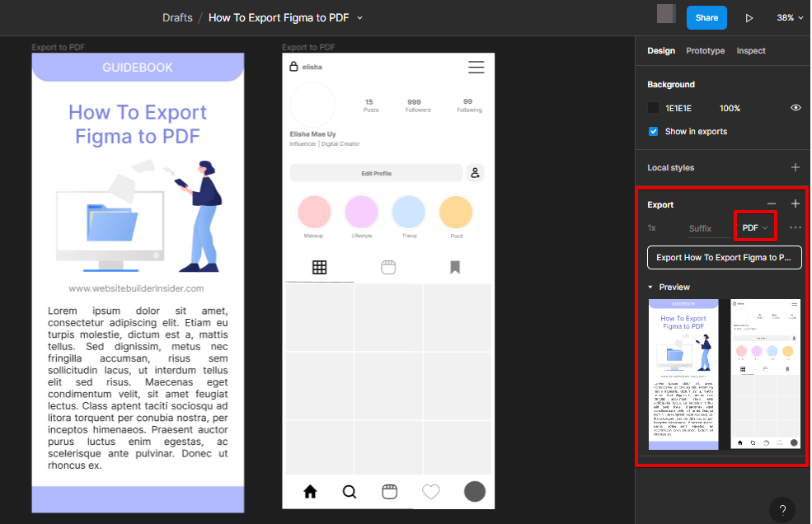The width and height of the screenshot is (812, 524).
Task: Open export options three-dot menu
Action: (x=795, y=227)
